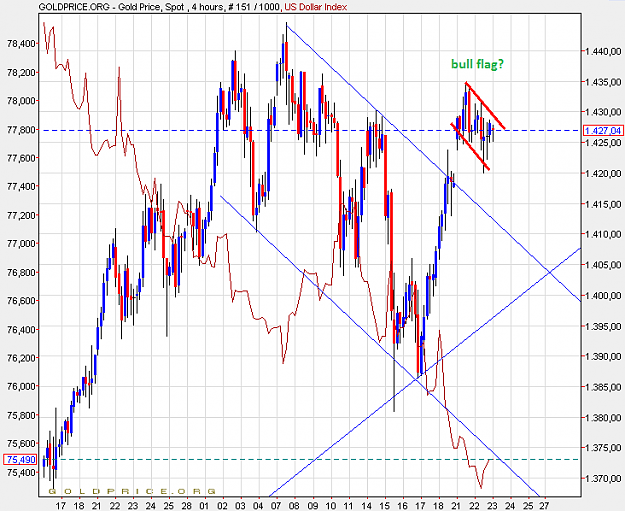The height and width of the screenshot is (511, 625).
Task: Click the date label 28 on time axis
Action: (x=187, y=506)
